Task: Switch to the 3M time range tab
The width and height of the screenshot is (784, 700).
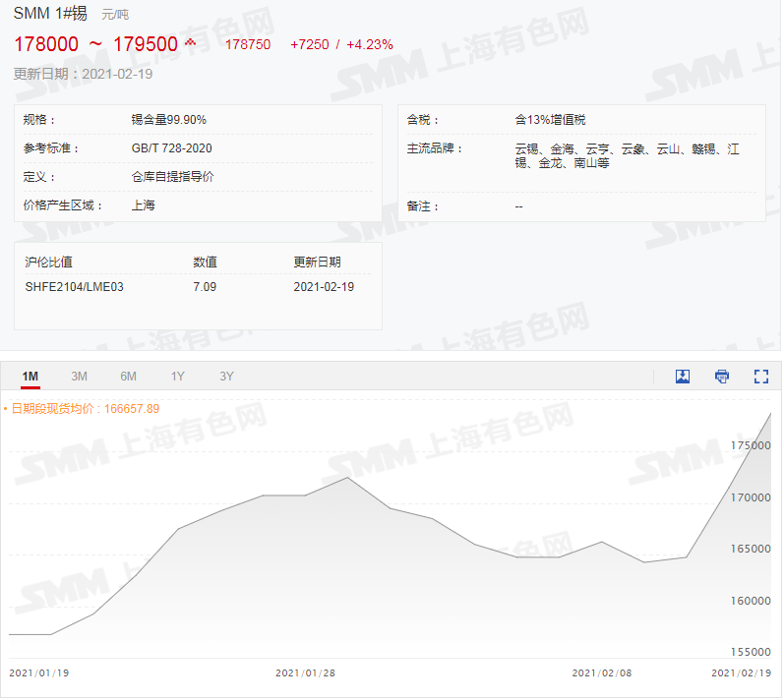Action: [x=80, y=377]
